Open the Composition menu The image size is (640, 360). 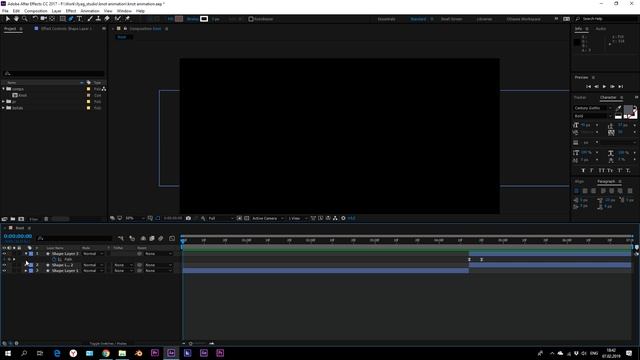pos(36,11)
